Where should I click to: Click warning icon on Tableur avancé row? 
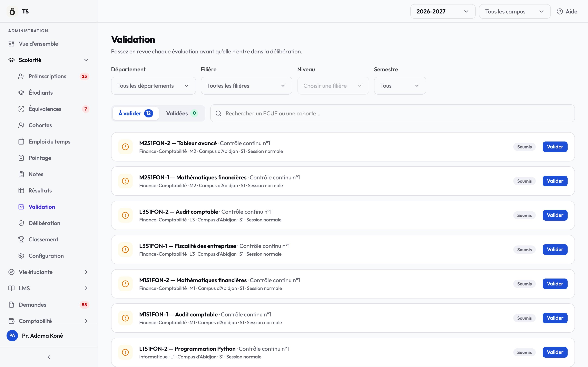click(x=125, y=147)
